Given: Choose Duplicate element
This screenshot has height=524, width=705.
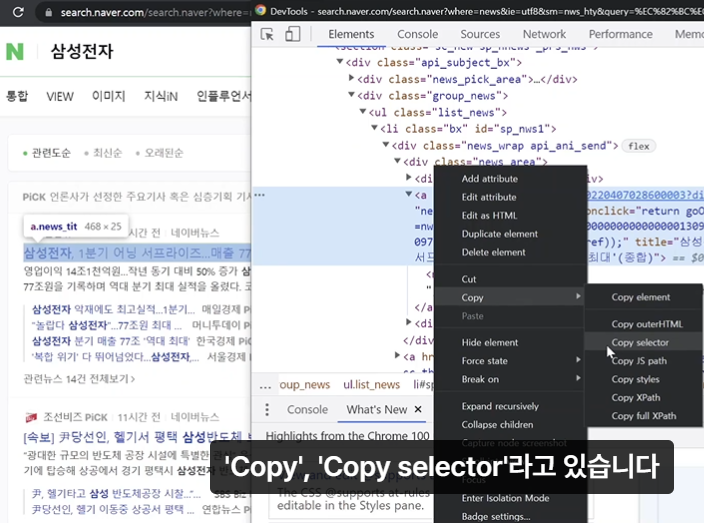Looking at the screenshot, I should click(x=510, y=234).
